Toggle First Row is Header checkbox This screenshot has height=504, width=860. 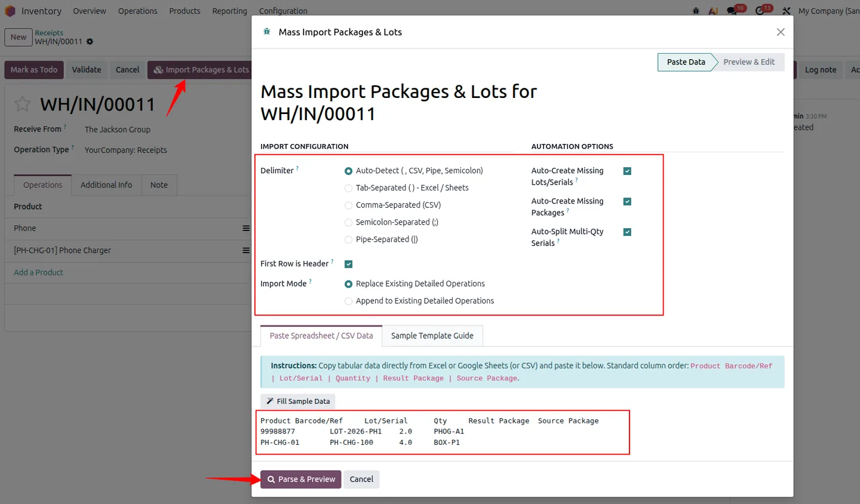348,264
